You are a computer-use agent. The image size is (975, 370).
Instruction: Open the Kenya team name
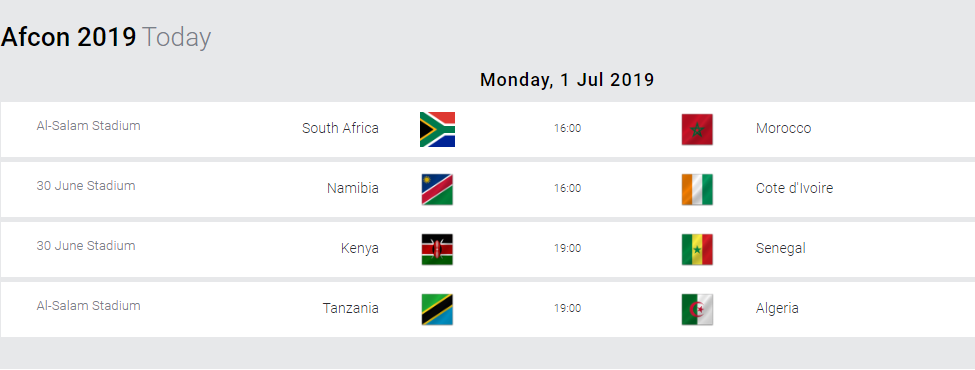(359, 248)
